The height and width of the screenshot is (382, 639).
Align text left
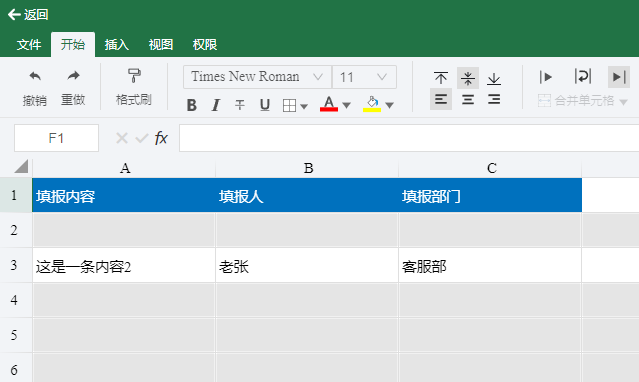click(x=441, y=99)
